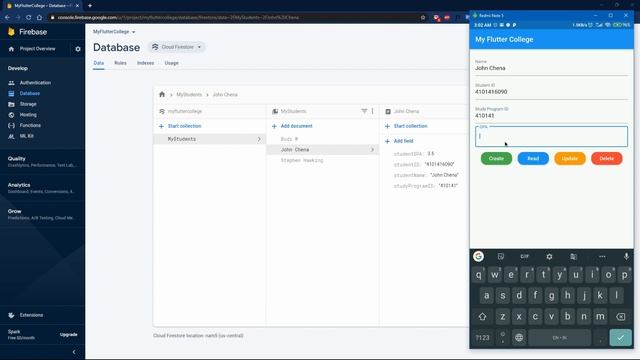Click Start collection under John Chena
This screenshot has width=640, height=360.
pyautogui.click(x=406, y=126)
